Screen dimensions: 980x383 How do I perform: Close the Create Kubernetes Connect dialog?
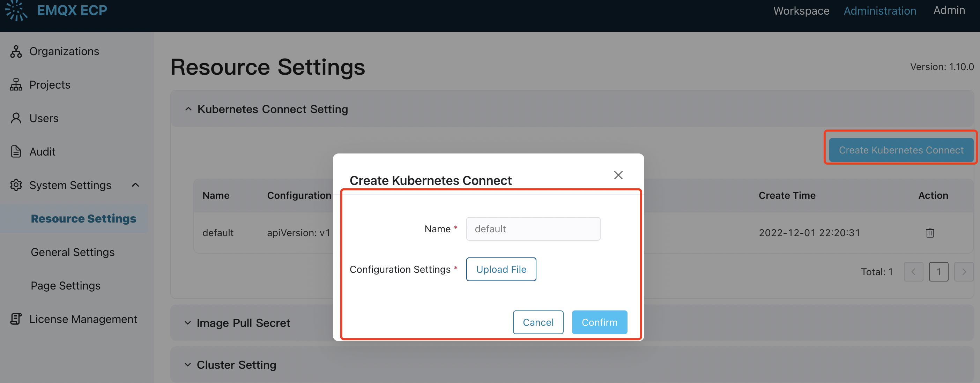(618, 175)
